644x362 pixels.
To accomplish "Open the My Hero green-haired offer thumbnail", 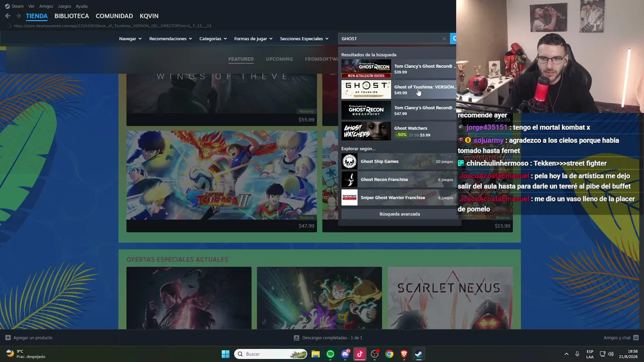I will 319,298.
